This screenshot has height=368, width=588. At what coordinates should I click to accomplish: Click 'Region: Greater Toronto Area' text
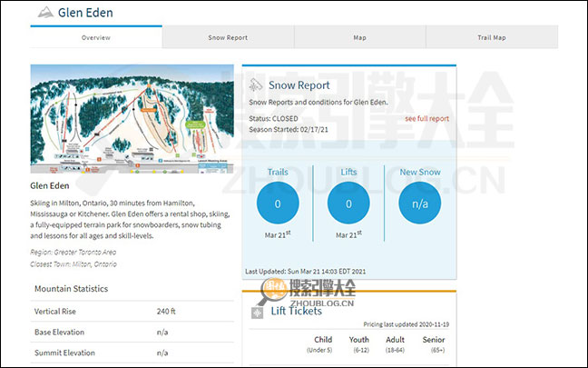[73, 252]
